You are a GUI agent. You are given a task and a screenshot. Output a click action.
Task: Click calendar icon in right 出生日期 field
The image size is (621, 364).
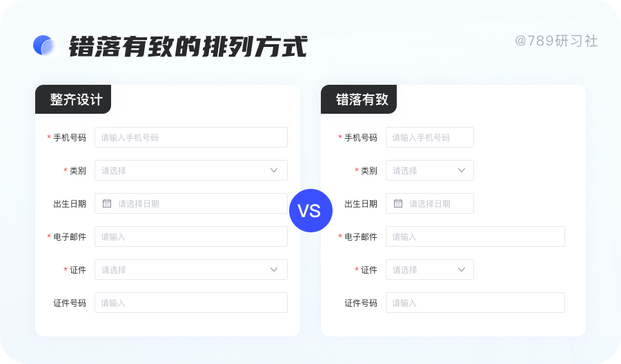point(398,203)
